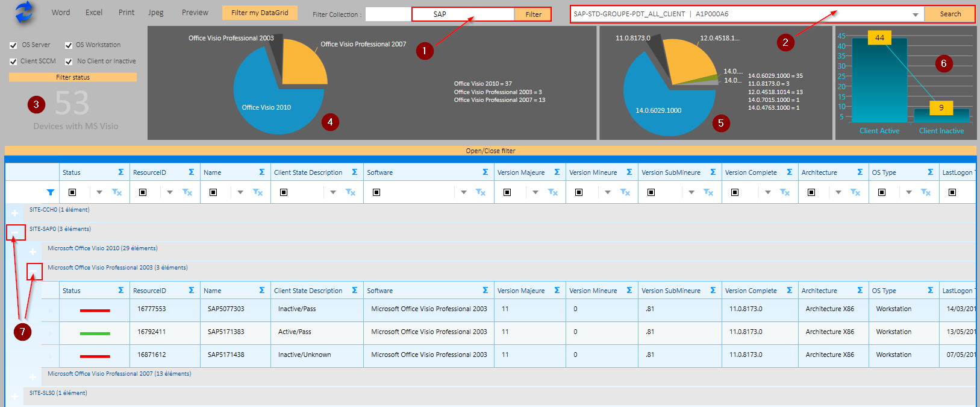
Task: Click the Client Active bar in chart
Action: tap(879, 81)
